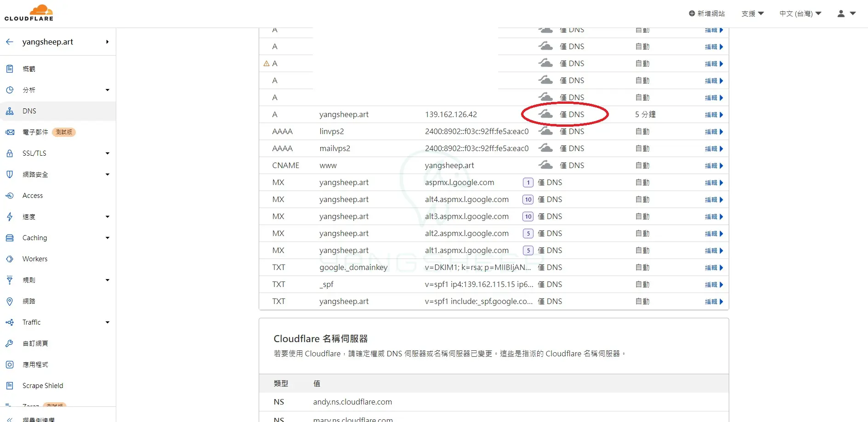This screenshot has width=868, height=422.
Task: Click 網路安全 shield icon
Action: (10, 174)
